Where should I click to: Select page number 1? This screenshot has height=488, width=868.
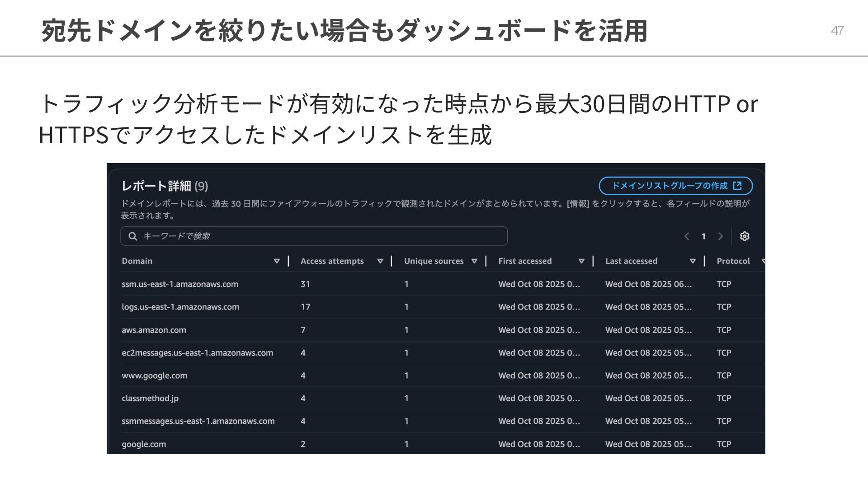[x=703, y=236]
